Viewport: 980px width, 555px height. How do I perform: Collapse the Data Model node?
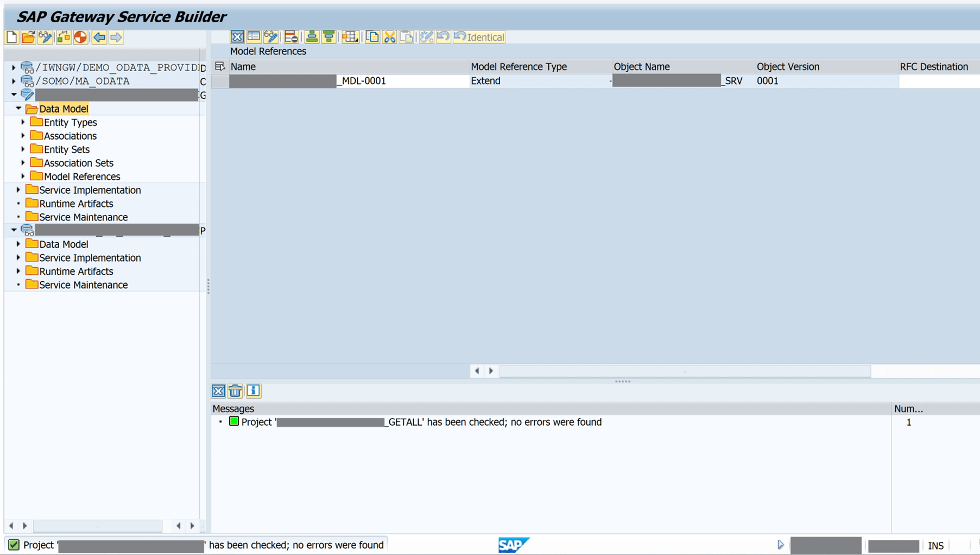(18, 108)
